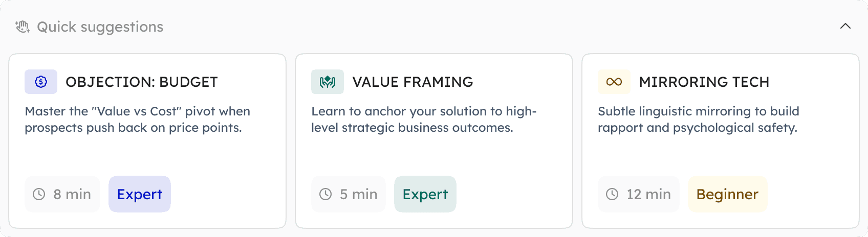868x237 pixels.
Task: Collapse the Quick suggestions section chevron
Action: coord(845,26)
